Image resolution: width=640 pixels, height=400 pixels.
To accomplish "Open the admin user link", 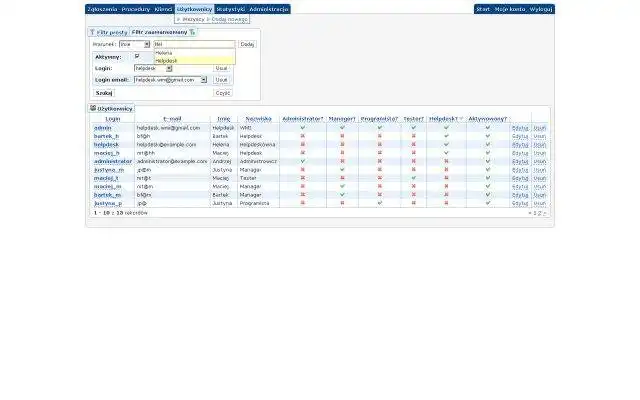I will coord(102,128).
